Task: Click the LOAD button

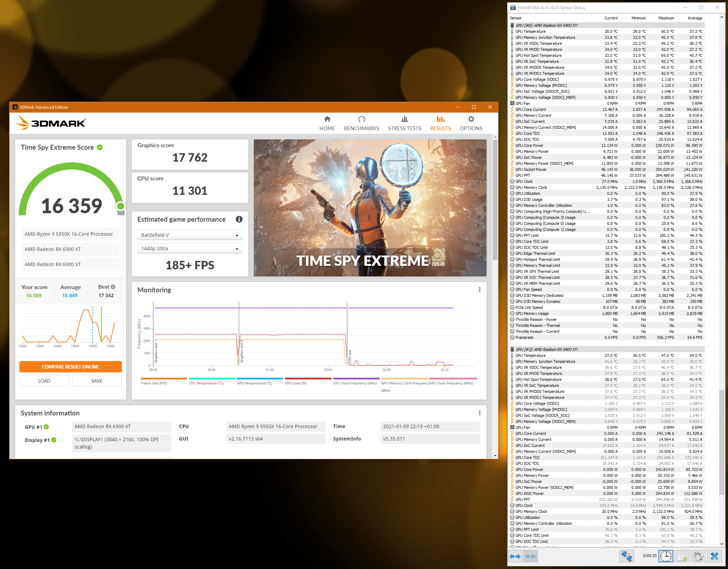Action: point(44,381)
